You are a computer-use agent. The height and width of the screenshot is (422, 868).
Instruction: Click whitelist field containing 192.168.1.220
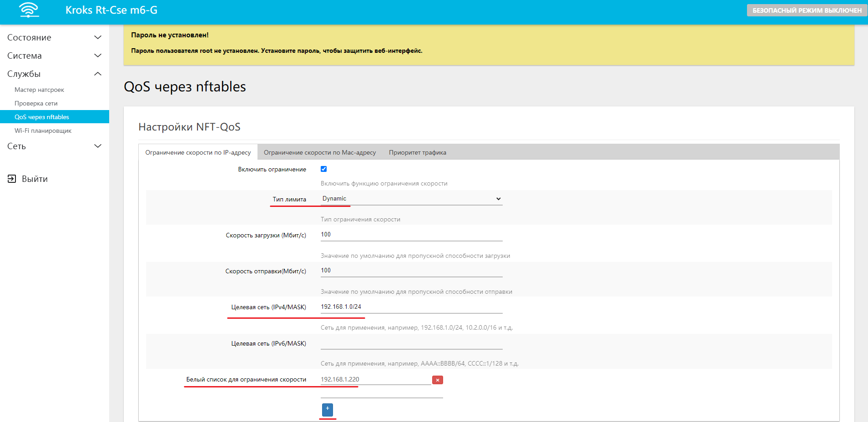point(376,379)
